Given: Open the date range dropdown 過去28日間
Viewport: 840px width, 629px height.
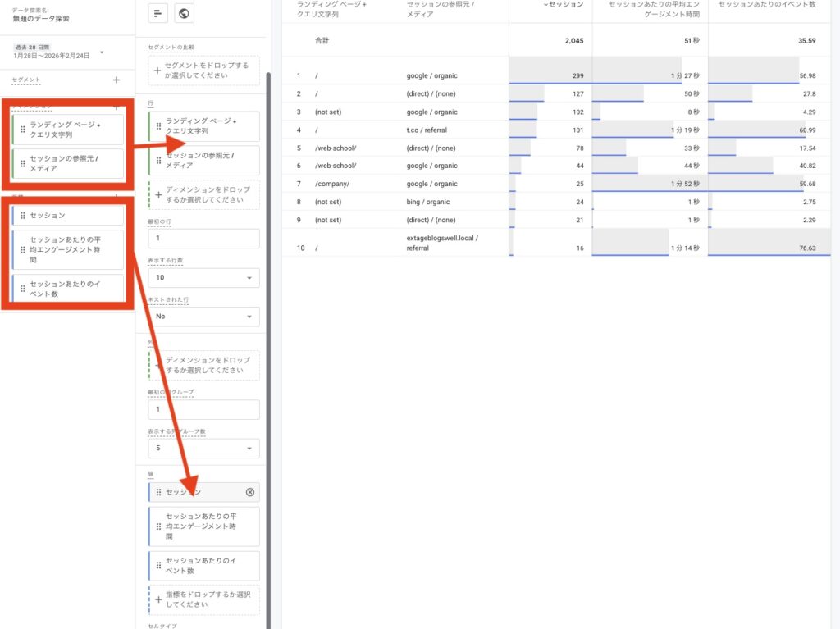Looking at the screenshot, I should 102,53.
